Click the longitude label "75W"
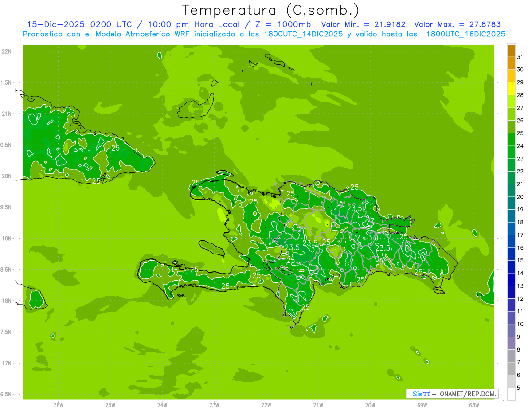Screen dimensions: 532x411 click(110, 405)
